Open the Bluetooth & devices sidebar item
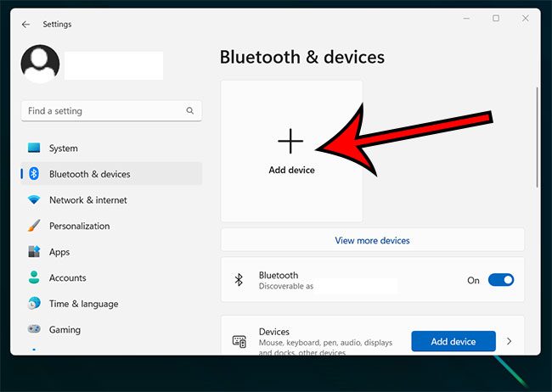 [89, 174]
